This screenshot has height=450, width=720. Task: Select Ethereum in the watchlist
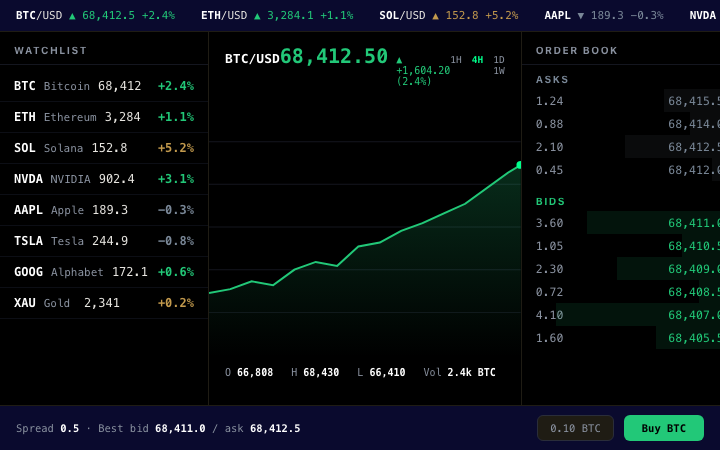(x=104, y=117)
